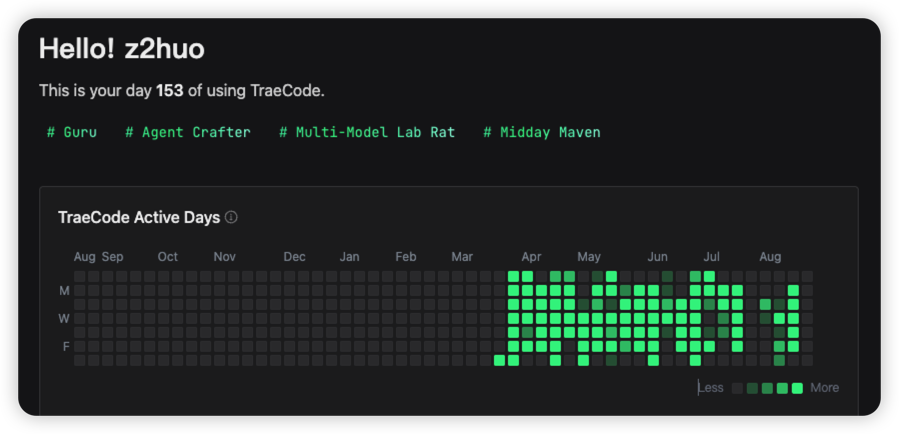
Task: Select the # Multi-Model Lab Rat tag
Action: pyautogui.click(x=367, y=132)
